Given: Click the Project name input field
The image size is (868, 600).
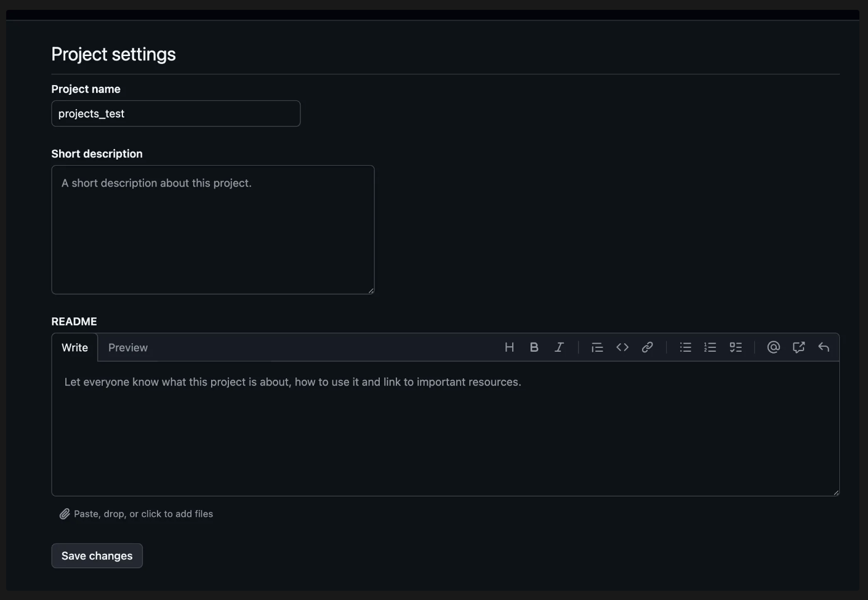Looking at the screenshot, I should [x=175, y=113].
